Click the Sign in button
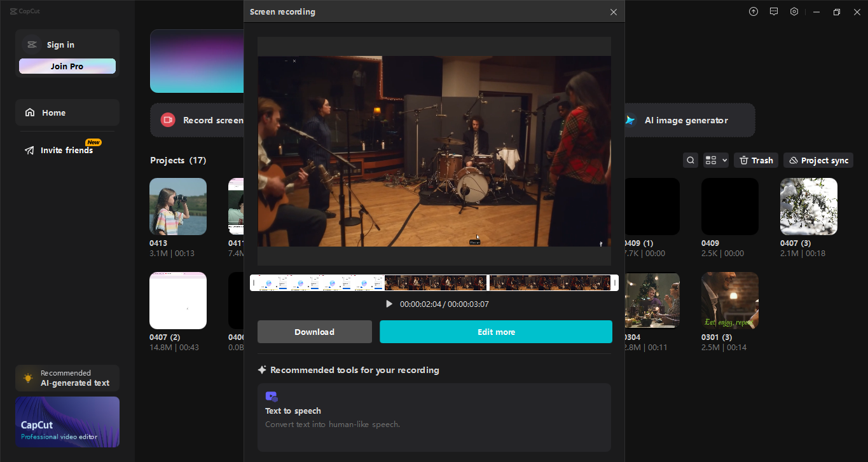 click(60, 44)
